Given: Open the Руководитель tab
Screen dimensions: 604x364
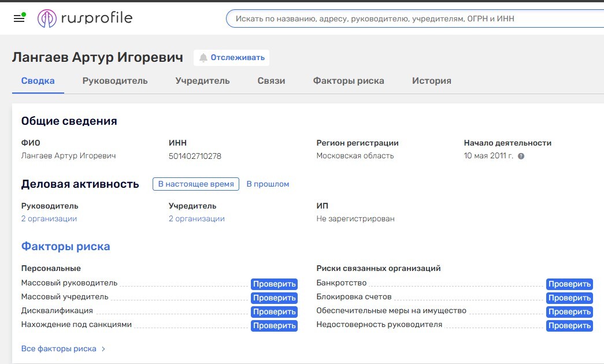Looking at the screenshot, I should click(x=115, y=81).
